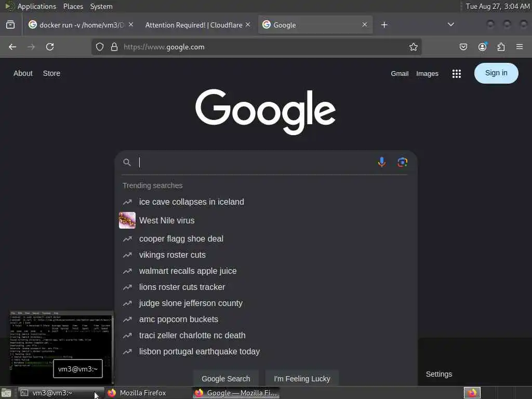Click the Firefox icon in the bottom-right tray

click(x=472, y=393)
